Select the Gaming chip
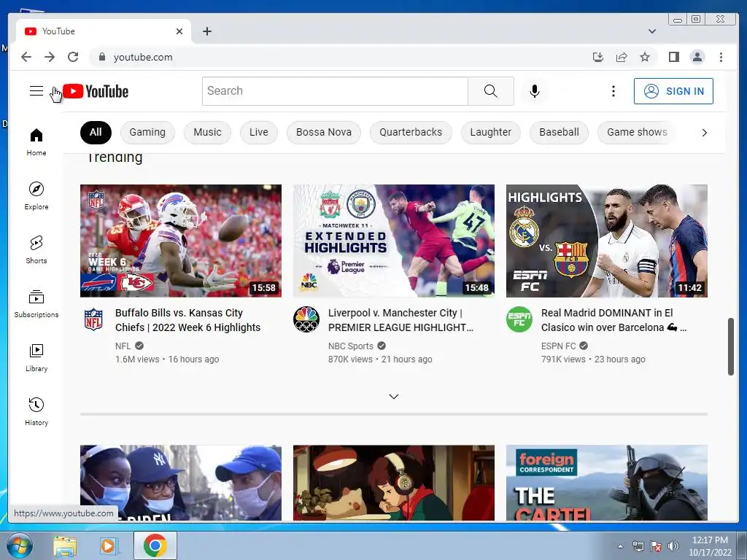This screenshot has height=560, width=747. 147,133
